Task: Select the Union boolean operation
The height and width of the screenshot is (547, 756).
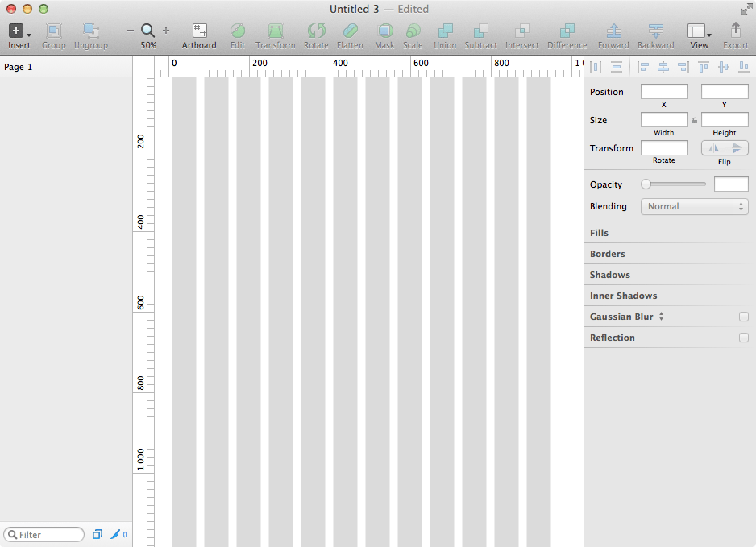Action: click(445, 31)
